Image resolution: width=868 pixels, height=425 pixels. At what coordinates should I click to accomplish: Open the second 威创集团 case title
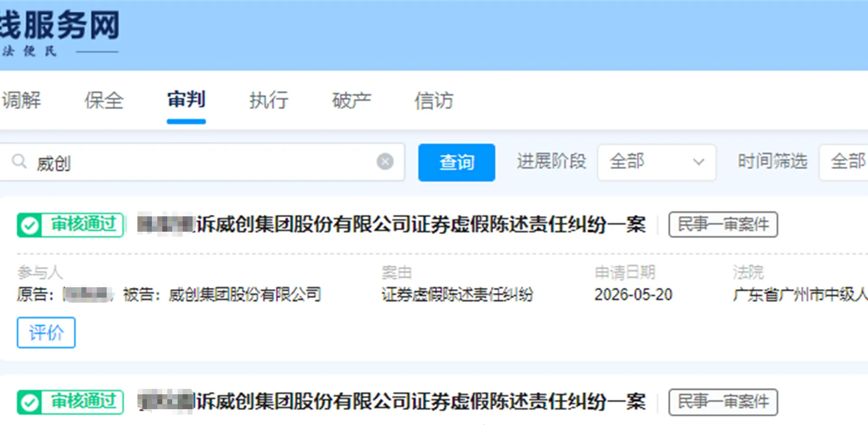click(x=392, y=402)
